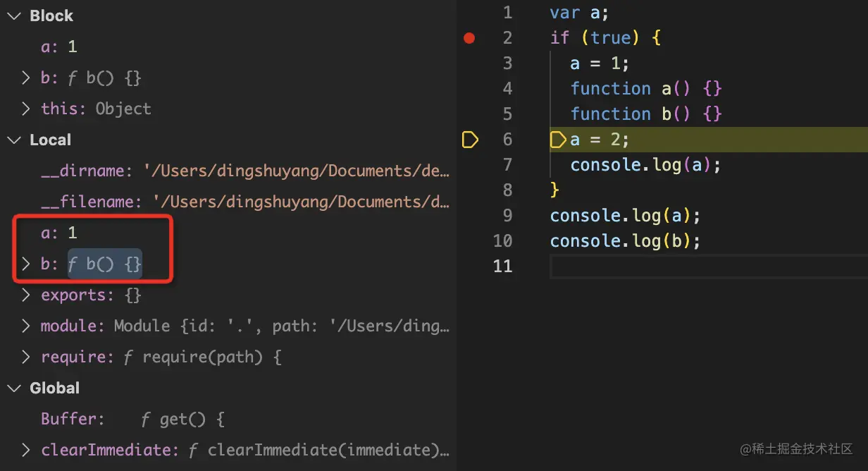The width and height of the screenshot is (868, 471).
Task: Place cursor on empty line 11
Action: point(709,267)
